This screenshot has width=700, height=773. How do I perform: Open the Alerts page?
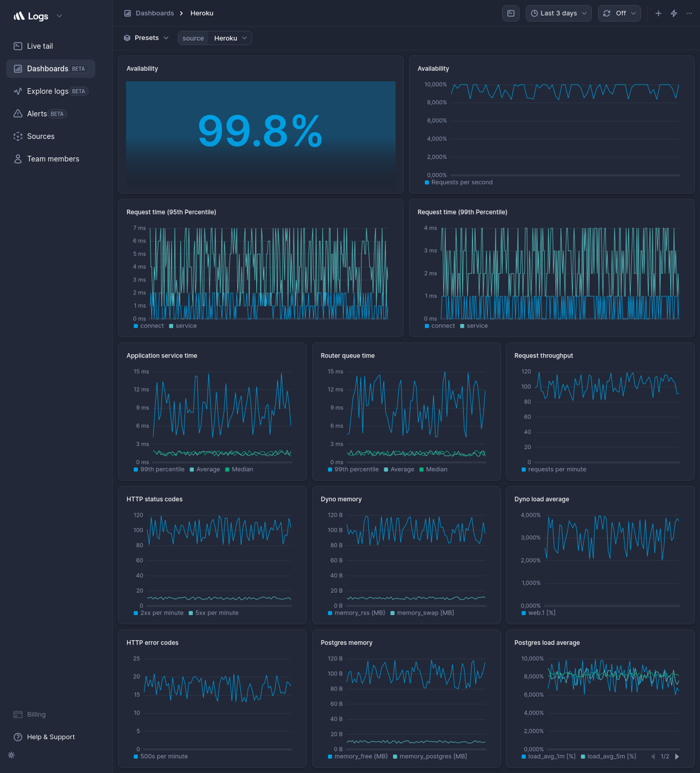point(50,114)
